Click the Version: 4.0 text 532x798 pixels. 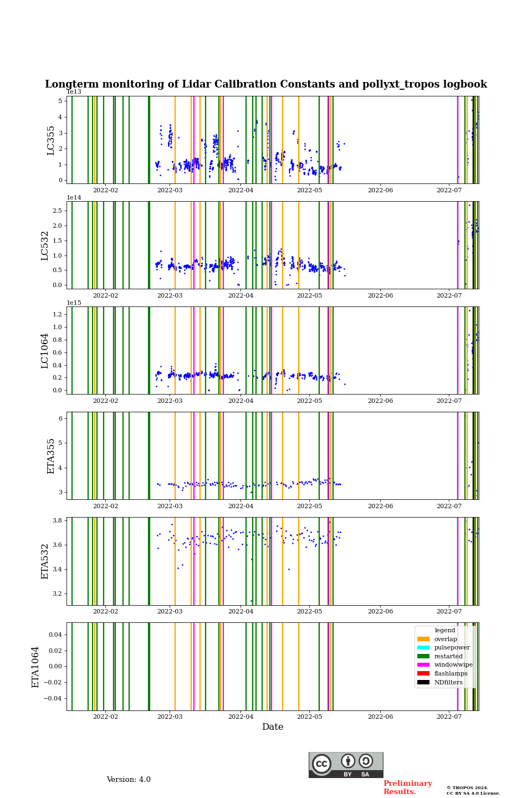point(129,780)
